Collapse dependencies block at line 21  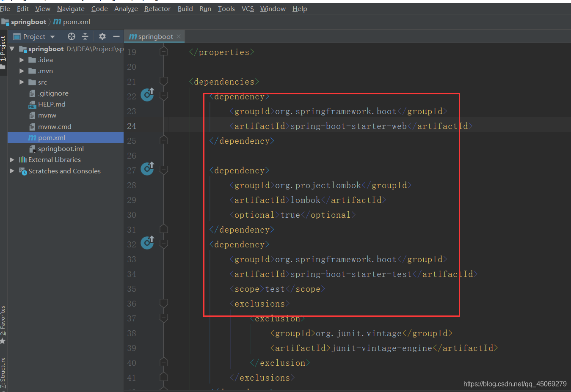coord(164,81)
